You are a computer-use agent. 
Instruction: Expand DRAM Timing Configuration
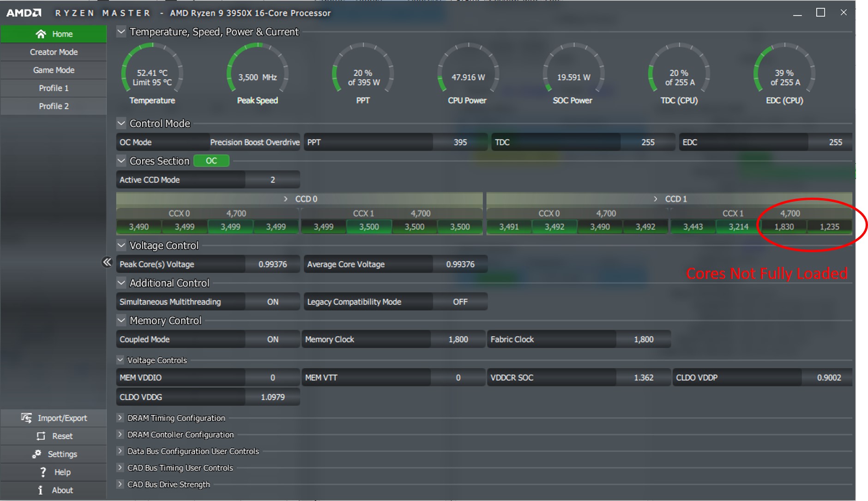point(120,418)
